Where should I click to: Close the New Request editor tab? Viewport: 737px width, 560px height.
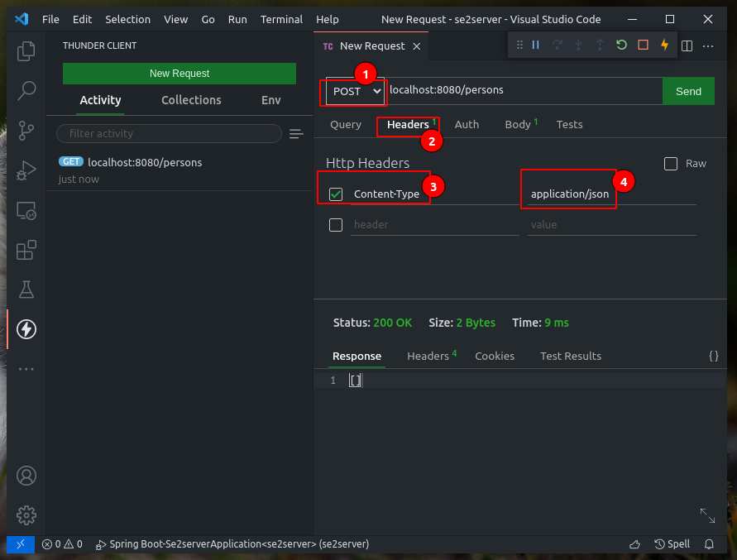(416, 46)
